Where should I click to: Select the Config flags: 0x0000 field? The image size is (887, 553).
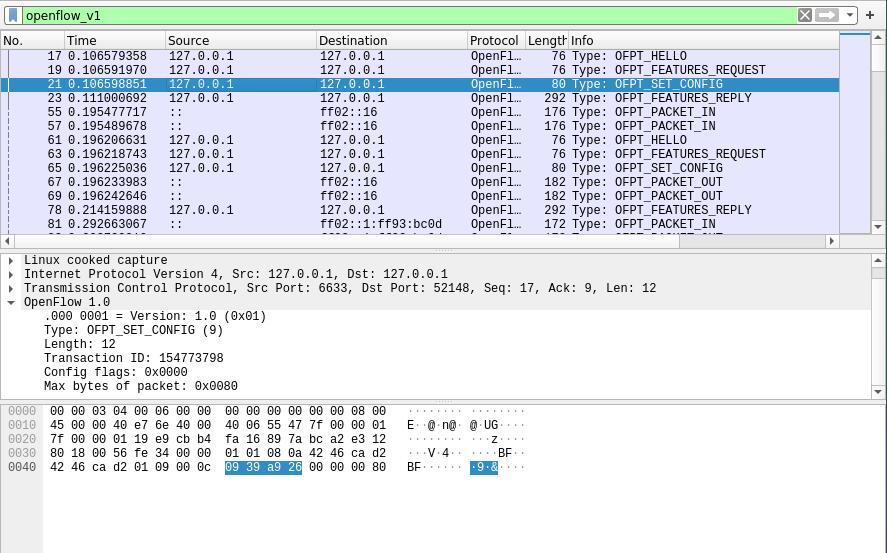point(115,372)
